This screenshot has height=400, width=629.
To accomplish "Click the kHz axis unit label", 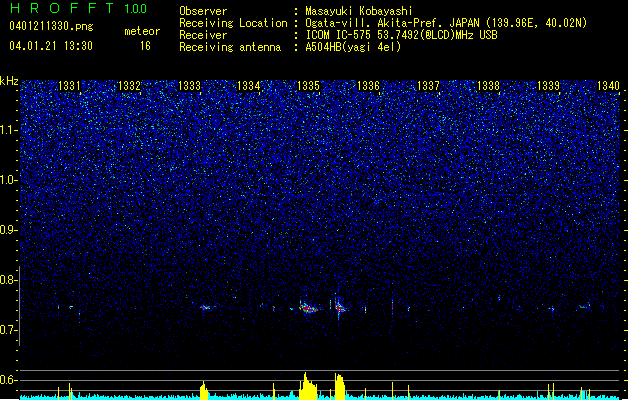I will [x=9, y=81].
